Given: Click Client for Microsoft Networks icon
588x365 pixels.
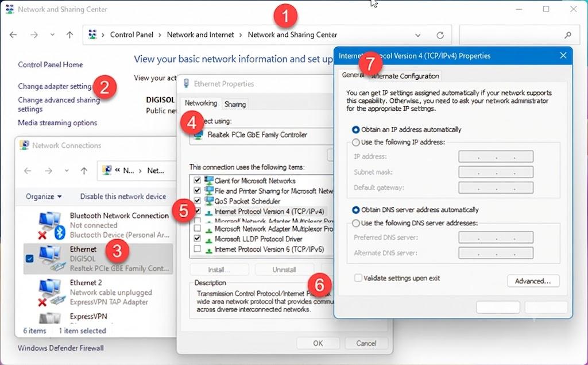Looking at the screenshot, I should tap(208, 180).
